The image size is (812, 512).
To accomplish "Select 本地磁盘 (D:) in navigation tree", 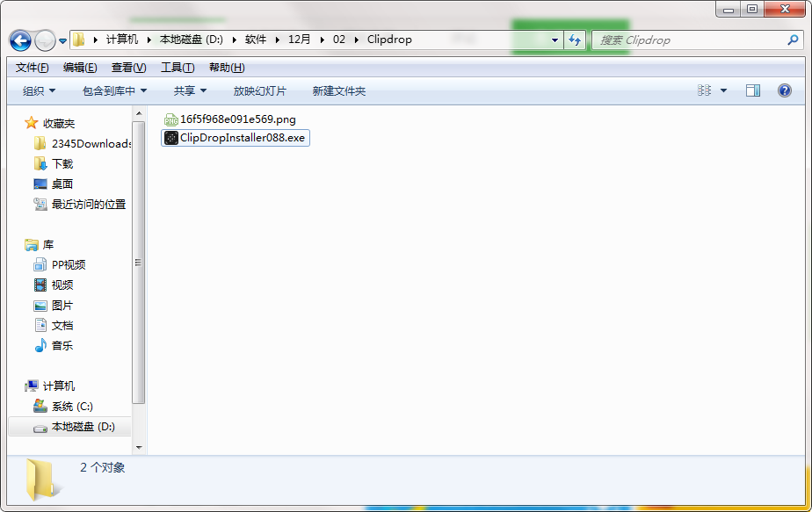I will (83, 427).
